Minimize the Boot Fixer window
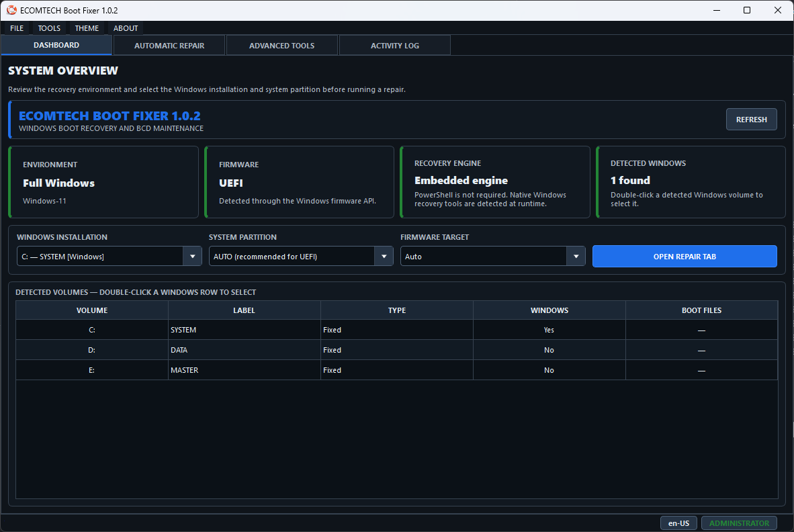The width and height of the screenshot is (794, 532). point(717,10)
